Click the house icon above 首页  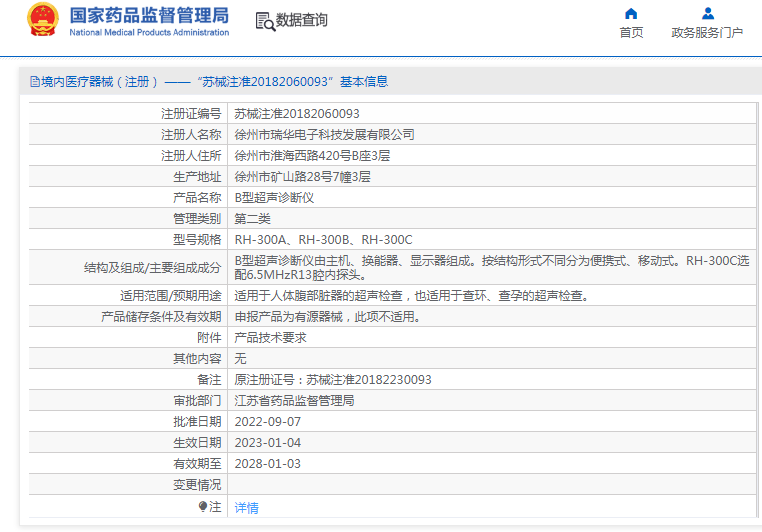(631, 14)
